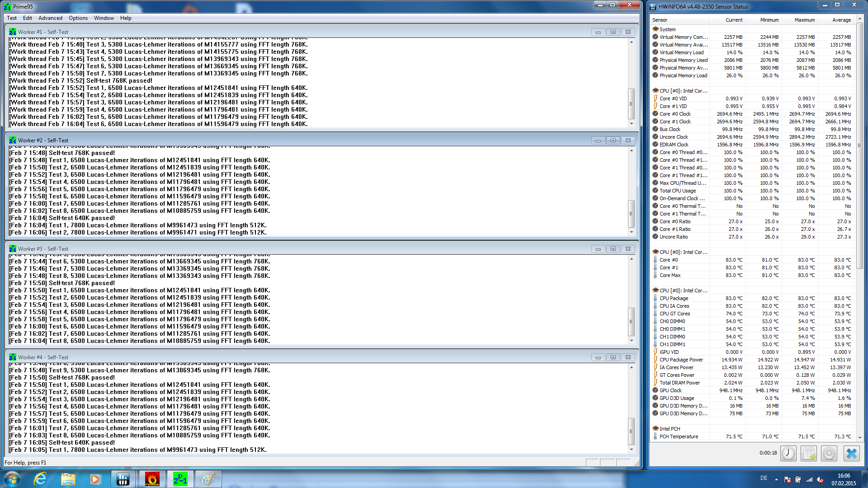Select the EDRAM Clock sensor row

point(752,145)
